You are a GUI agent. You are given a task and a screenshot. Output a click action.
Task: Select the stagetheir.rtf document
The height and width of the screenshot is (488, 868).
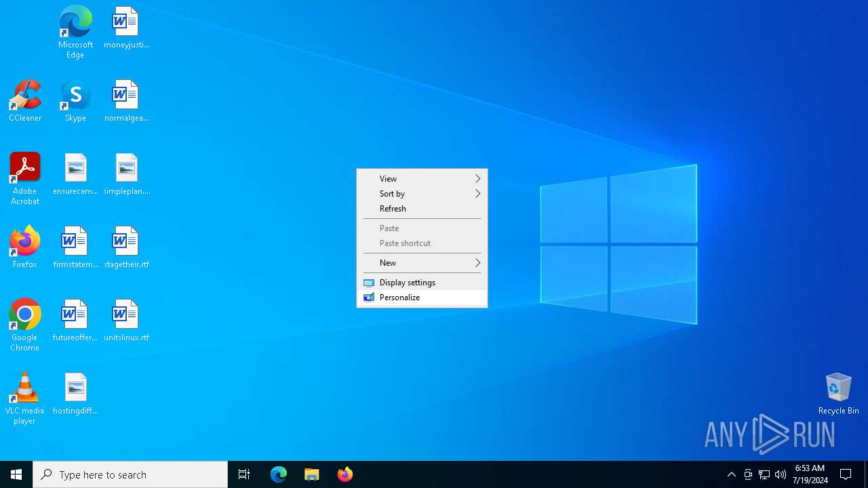pyautogui.click(x=126, y=247)
